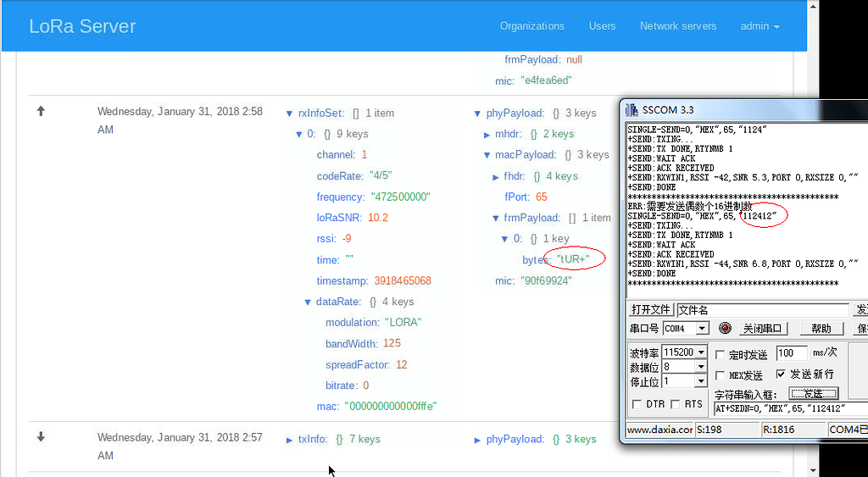
Task: Open the Users page
Action: tap(602, 26)
